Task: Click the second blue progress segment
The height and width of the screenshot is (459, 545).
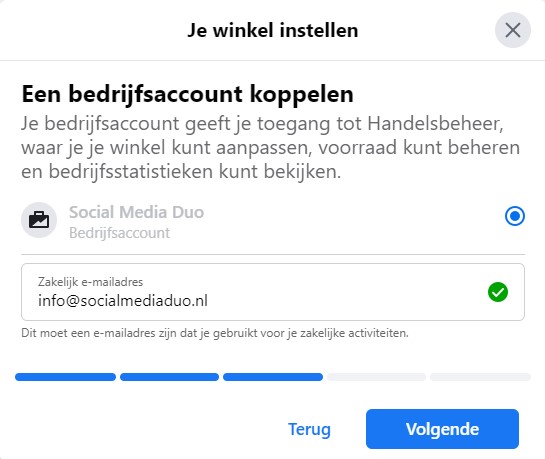Action: [169, 377]
